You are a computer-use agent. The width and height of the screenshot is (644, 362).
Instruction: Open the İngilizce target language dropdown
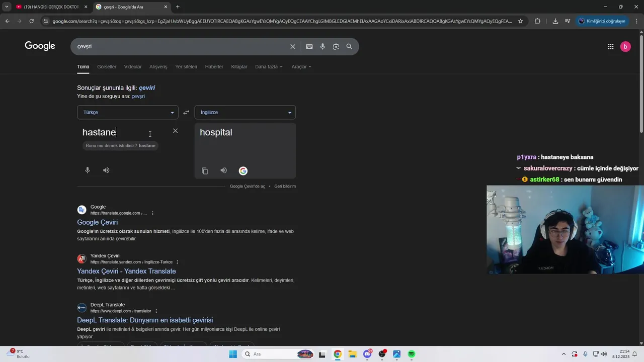245,112
